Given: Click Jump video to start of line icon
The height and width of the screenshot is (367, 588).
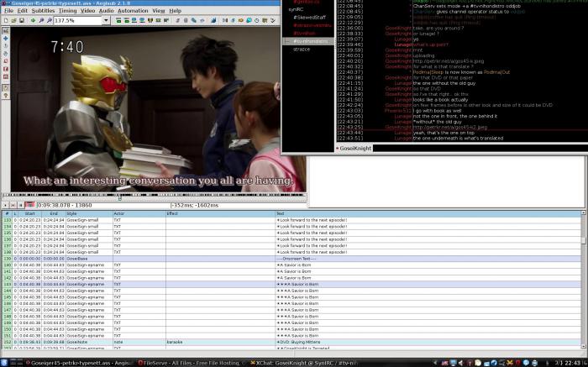Looking at the screenshot, I should 118,20.
